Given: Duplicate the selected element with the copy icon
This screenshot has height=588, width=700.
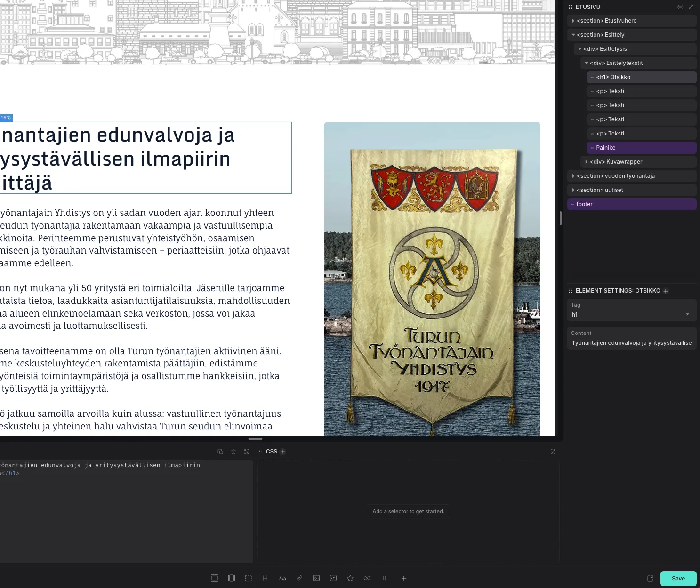Looking at the screenshot, I should [x=220, y=451].
